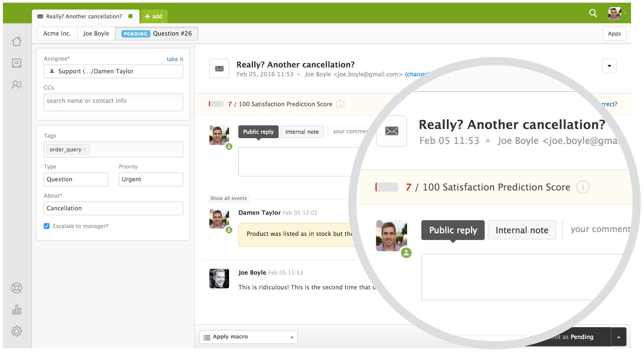Select the 'Public reply' tab in reply area

[x=258, y=131]
